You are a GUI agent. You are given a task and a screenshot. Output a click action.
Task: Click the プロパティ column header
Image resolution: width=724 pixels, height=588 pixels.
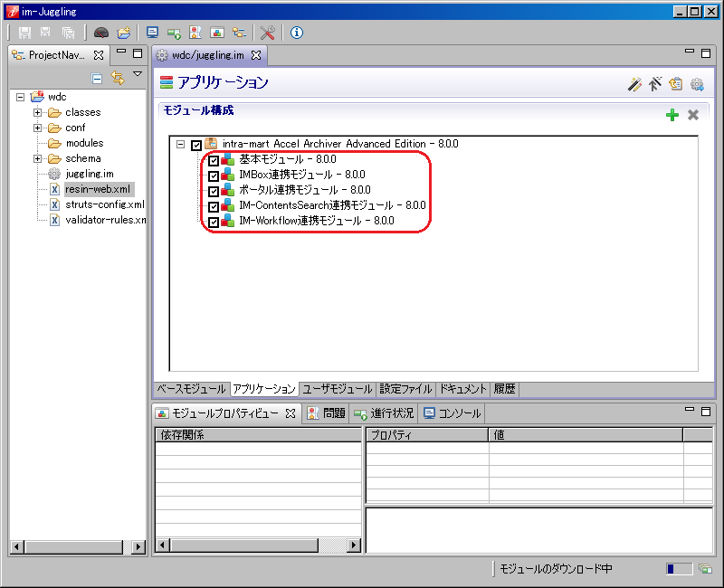pyautogui.click(x=427, y=435)
